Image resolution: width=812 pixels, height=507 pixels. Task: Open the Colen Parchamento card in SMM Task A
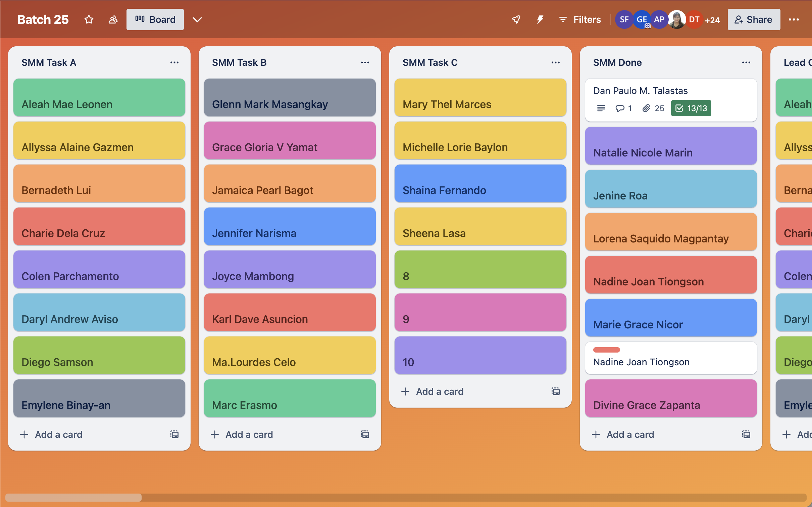coord(99,269)
